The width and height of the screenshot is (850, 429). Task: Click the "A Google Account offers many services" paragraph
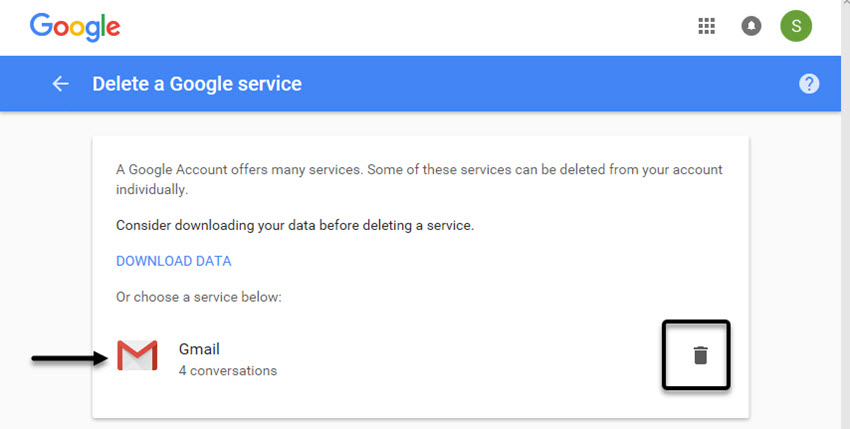[x=419, y=180]
